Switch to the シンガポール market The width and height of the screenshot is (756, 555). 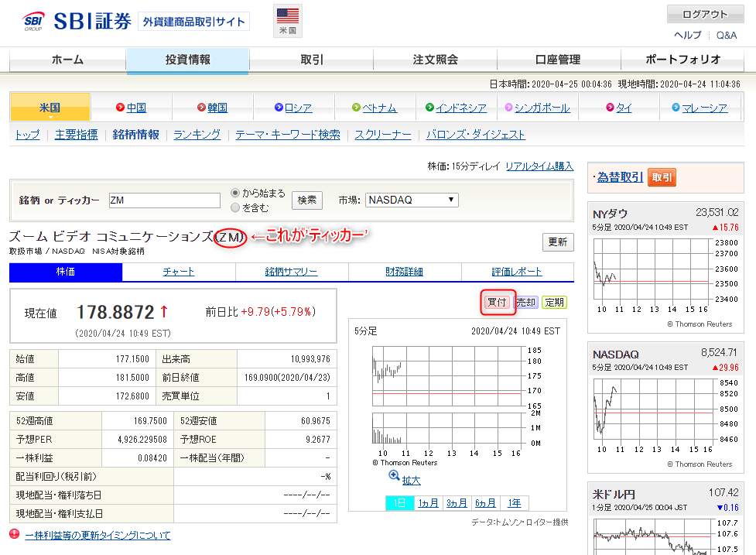542,108
